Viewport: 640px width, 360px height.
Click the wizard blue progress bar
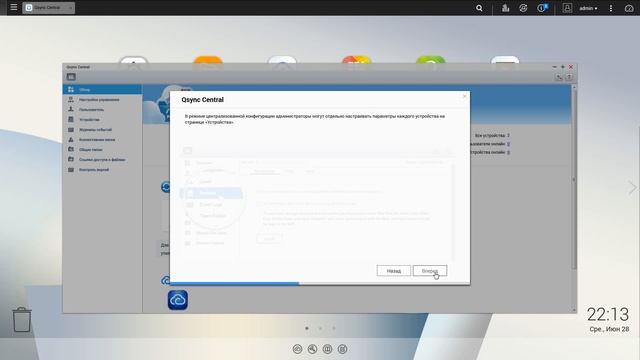[x=235, y=283]
